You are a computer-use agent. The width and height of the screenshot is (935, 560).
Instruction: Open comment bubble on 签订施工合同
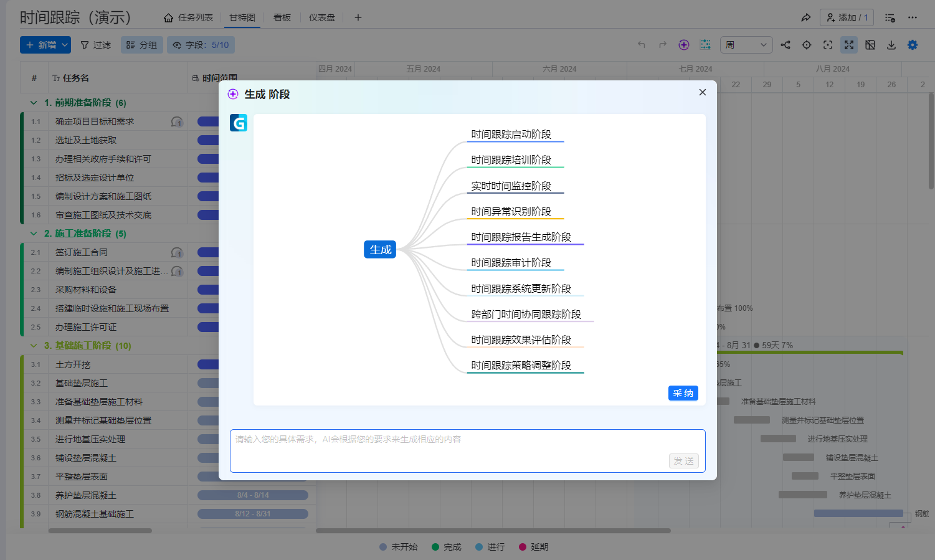point(178,253)
